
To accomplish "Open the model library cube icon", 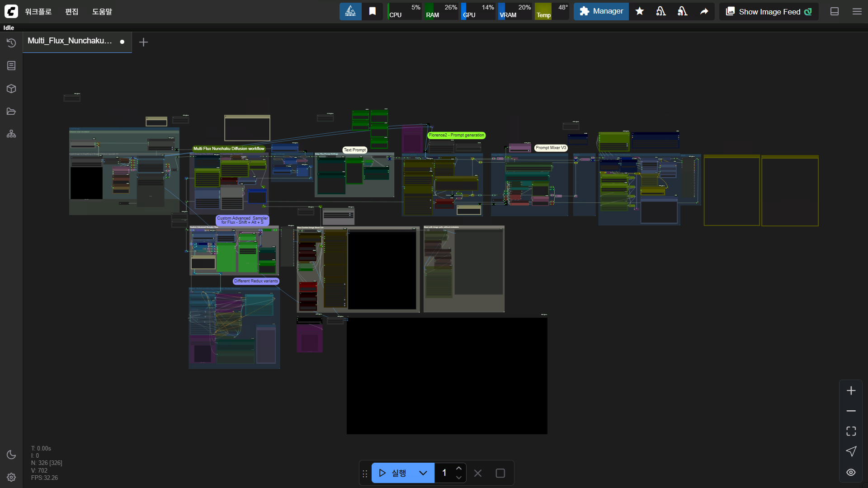I will [x=11, y=89].
